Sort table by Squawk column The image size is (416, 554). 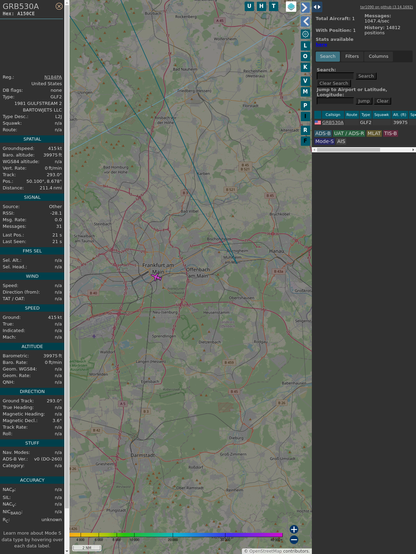click(381, 115)
